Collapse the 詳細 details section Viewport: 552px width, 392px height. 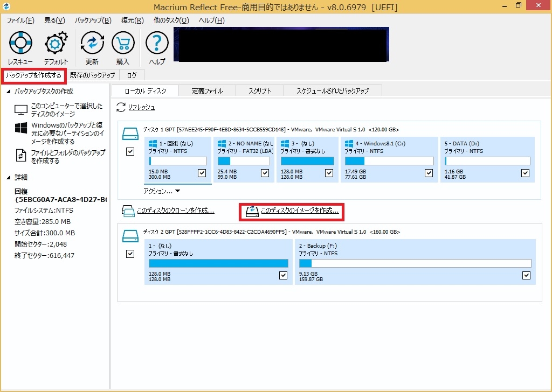(x=9, y=178)
